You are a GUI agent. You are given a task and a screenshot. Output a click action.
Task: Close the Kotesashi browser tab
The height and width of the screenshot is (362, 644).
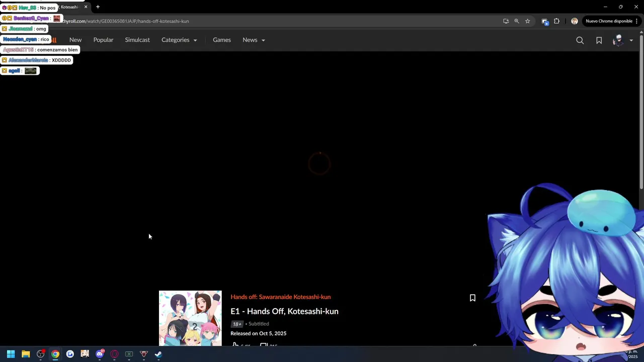point(86,7)
